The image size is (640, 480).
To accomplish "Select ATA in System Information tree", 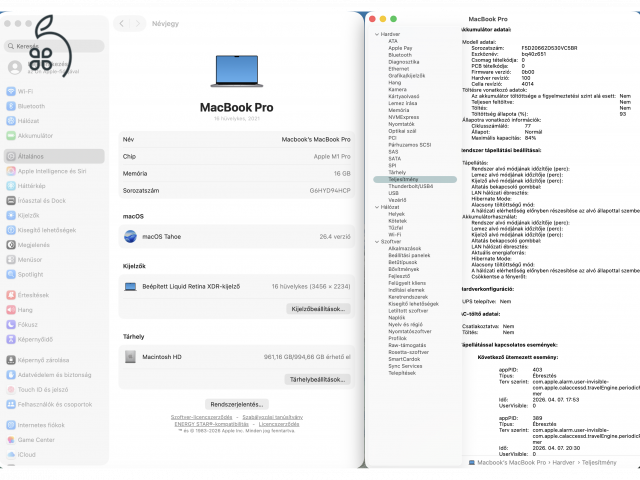I will (x=393, y=41).
